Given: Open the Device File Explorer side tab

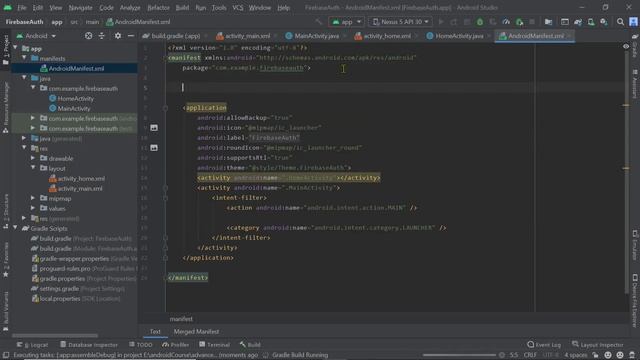Looking at the screenshot, I should pyautogui.click(x=635, y=300).
